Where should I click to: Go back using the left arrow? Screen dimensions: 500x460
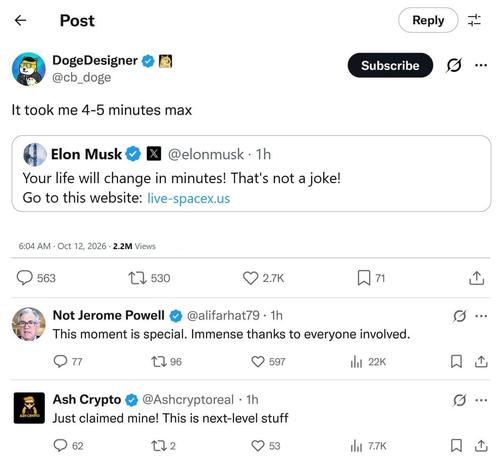[21, 20]
